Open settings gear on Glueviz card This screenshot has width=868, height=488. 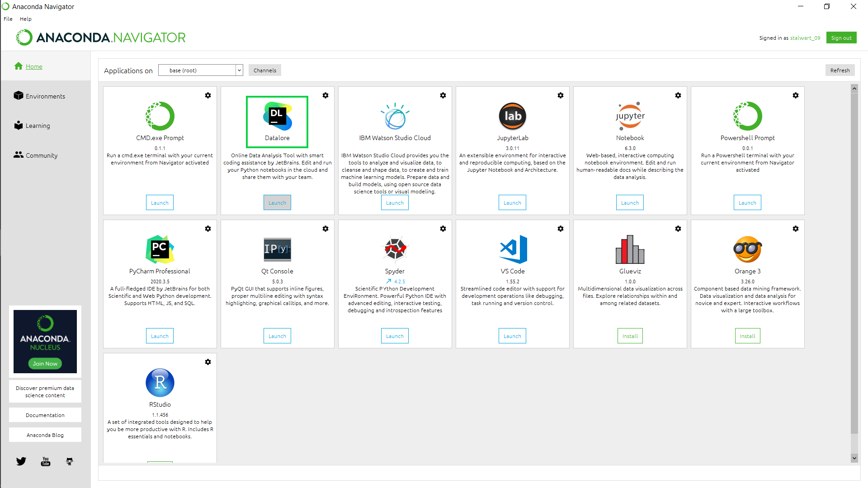click(x=678, y=229)
